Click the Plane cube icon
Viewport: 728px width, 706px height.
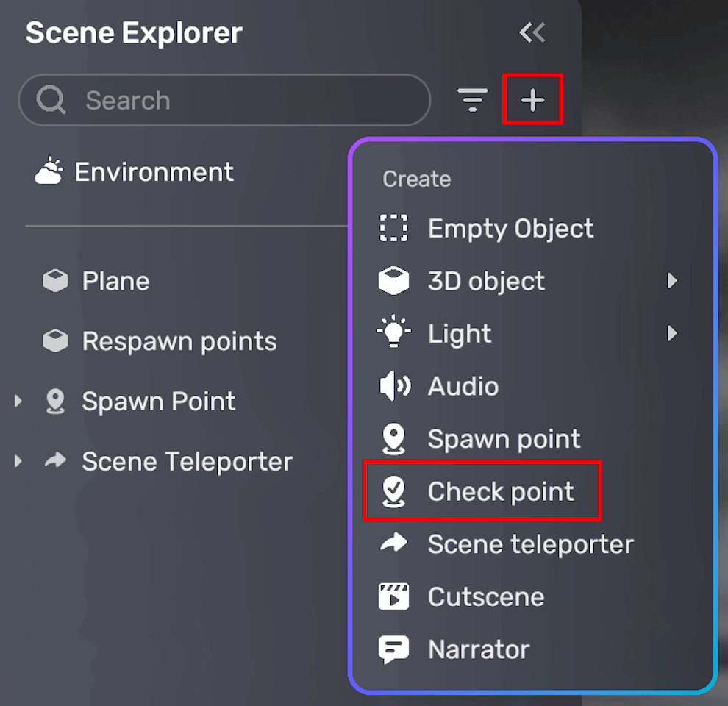pyautogui.click(x=55, y=280)
